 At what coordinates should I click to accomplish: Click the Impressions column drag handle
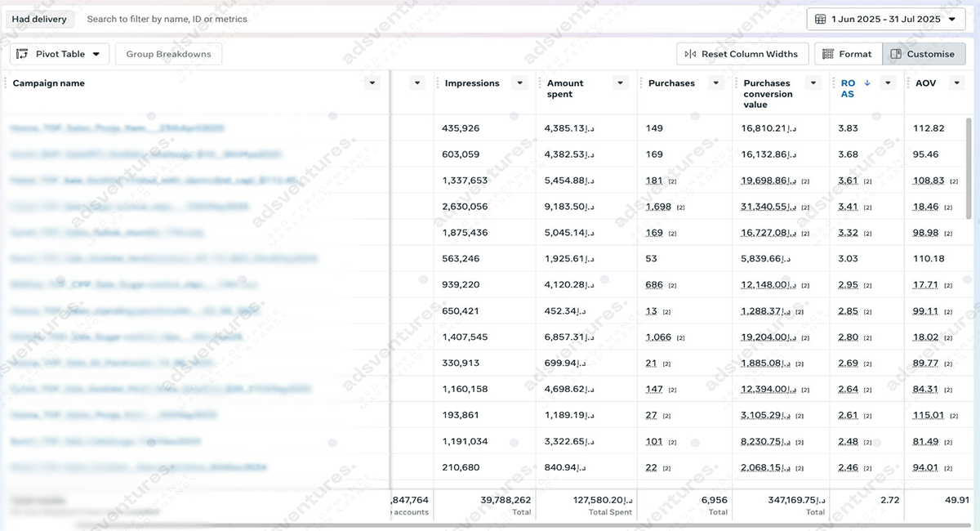tap(439, 83)
